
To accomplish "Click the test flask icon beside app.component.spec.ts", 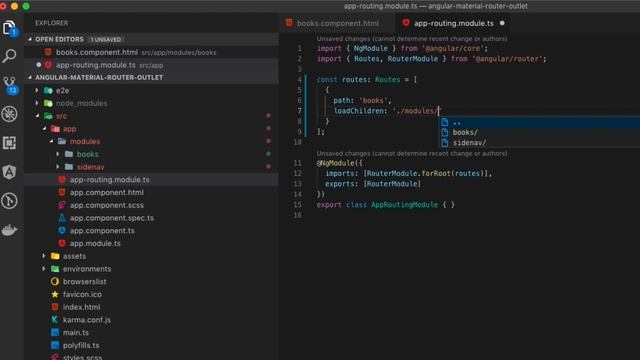I will [62, 218].
